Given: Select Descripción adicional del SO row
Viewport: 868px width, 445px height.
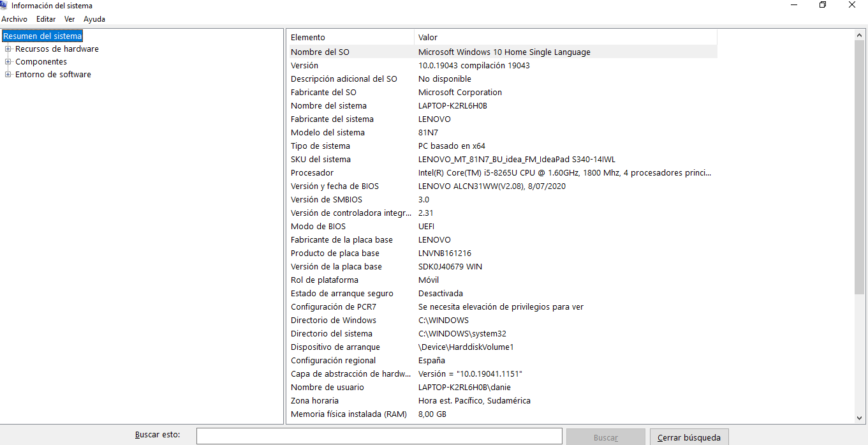Looking at the screenshot, I should pyautogui.click(x=503, y=79).
